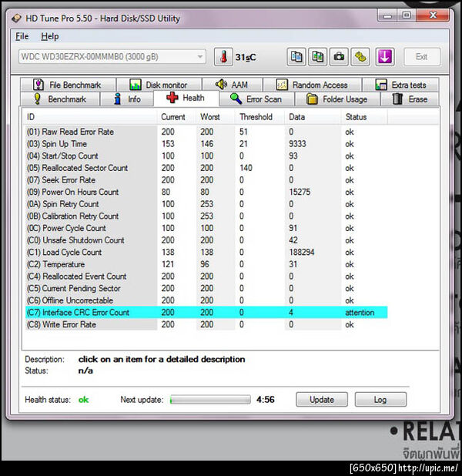Open the File menu
Image resolution: width=462 pixels, height=476 pixels.
[x=22, y=36]
